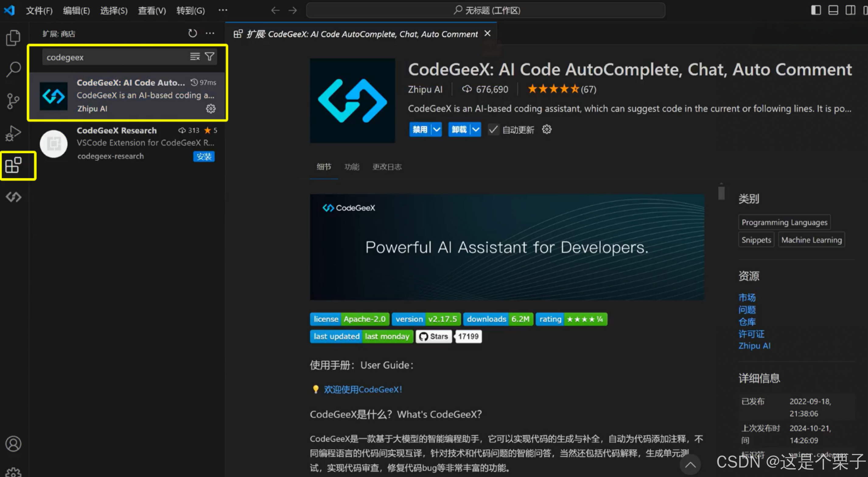Click the refresh extensions icon

pos(192,33)
